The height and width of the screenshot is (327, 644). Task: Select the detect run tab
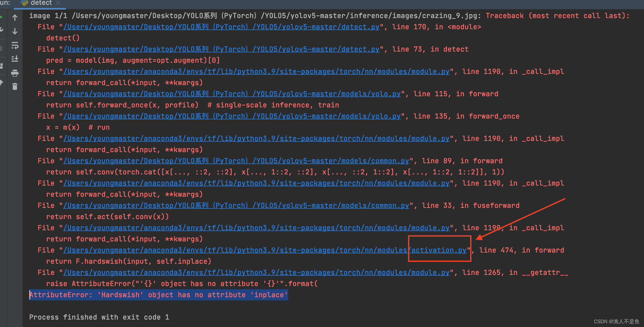point(41,3)
